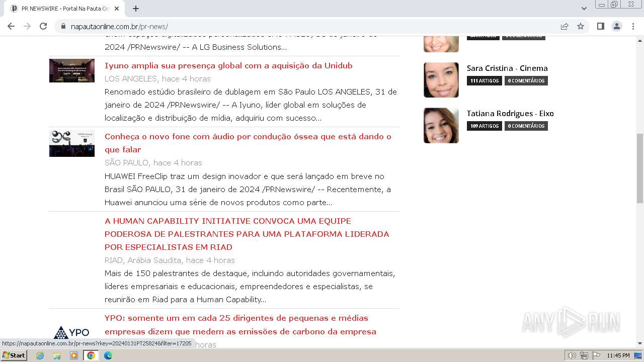
Task: Toggle the browser side panel
Action: [x=600, y=26]
